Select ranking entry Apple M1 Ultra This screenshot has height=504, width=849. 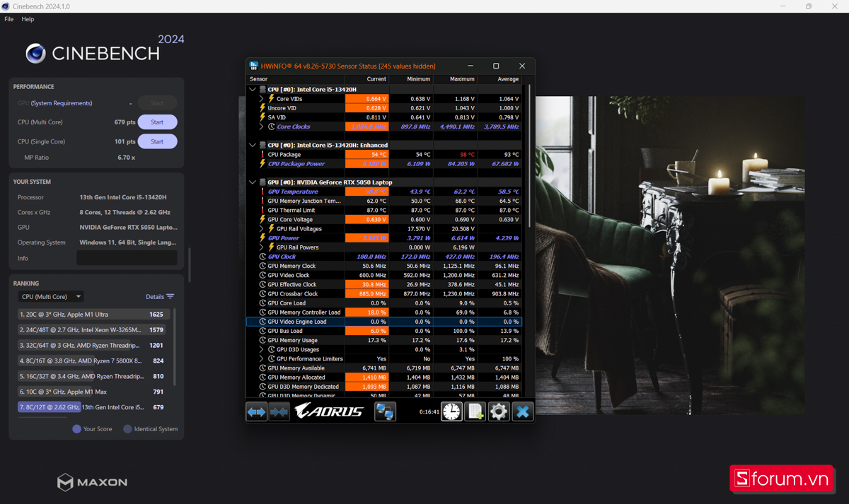tap(94, 314)
